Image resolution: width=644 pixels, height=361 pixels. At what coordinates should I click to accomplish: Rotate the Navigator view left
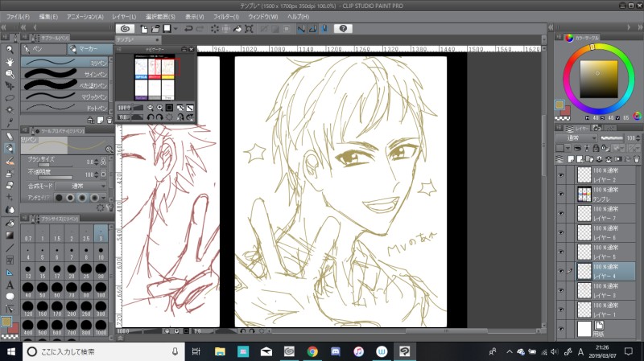[151, 117]
